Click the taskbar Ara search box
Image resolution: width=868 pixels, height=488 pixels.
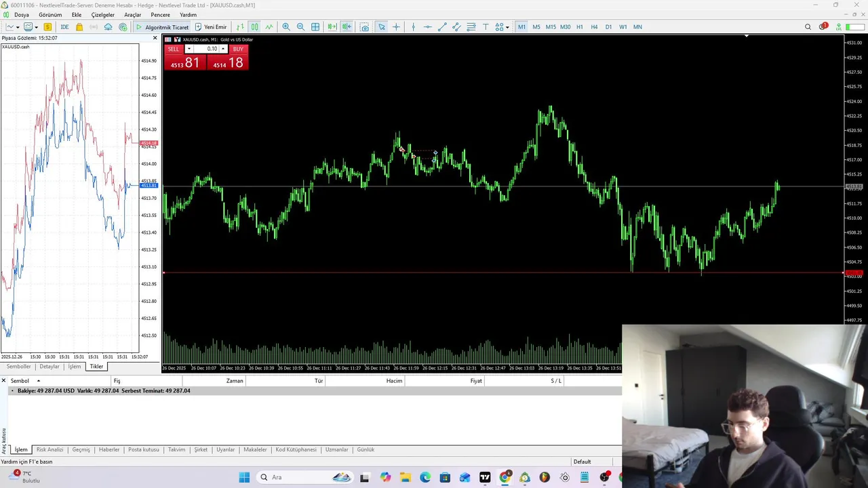(305, 477)
